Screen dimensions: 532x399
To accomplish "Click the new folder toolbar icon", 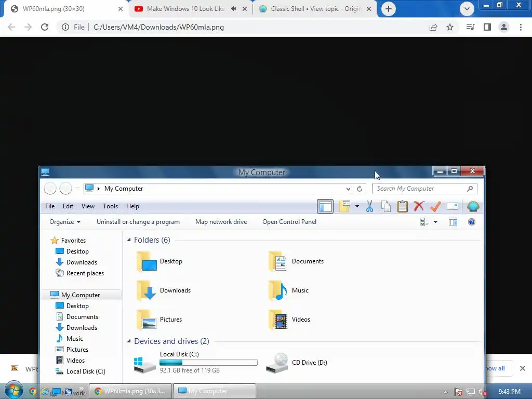I will [x=344, y=206].
